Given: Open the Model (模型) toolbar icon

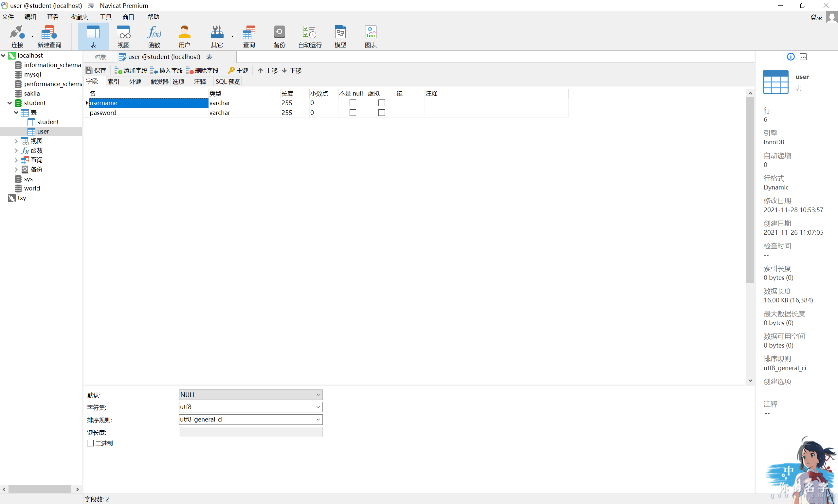Looking at the screenshot, I should tap(340, 36).
